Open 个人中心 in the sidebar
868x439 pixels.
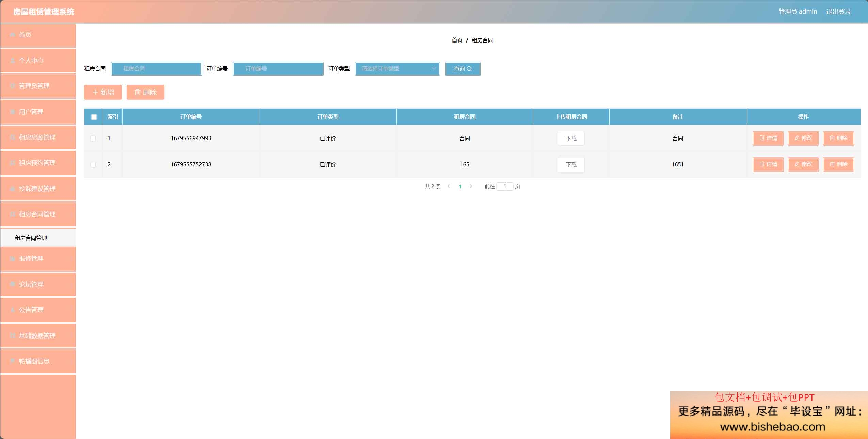[x=38, y=61]
